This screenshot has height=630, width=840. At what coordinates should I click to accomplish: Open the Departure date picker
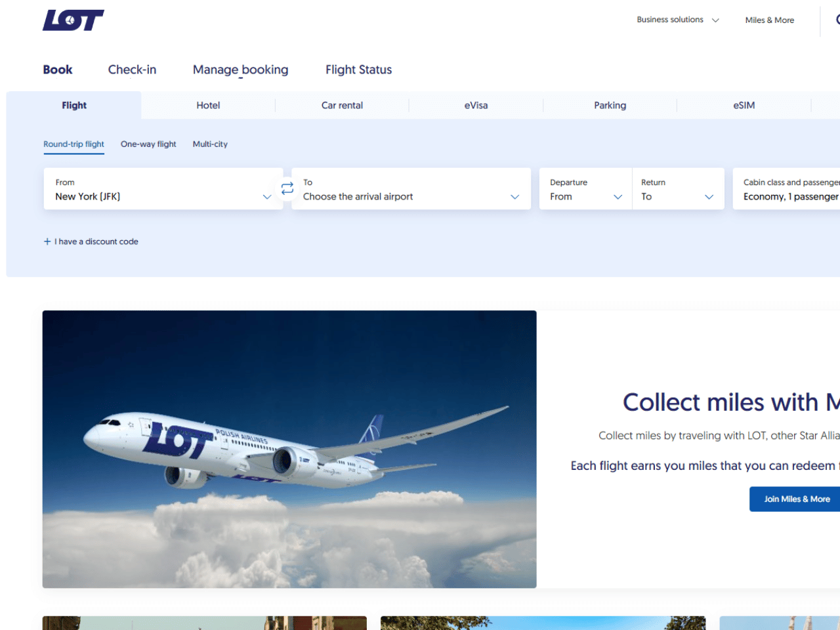(585, 189)
